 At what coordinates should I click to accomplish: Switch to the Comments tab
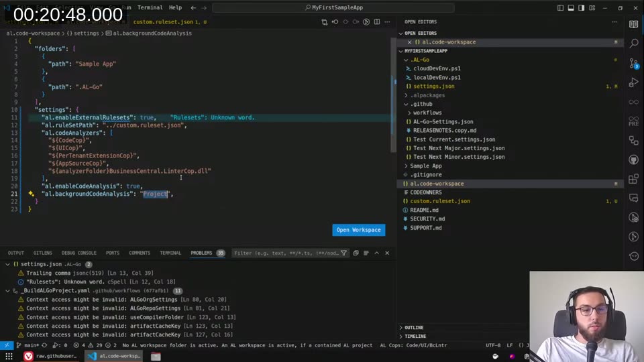[x=140, y=253]
